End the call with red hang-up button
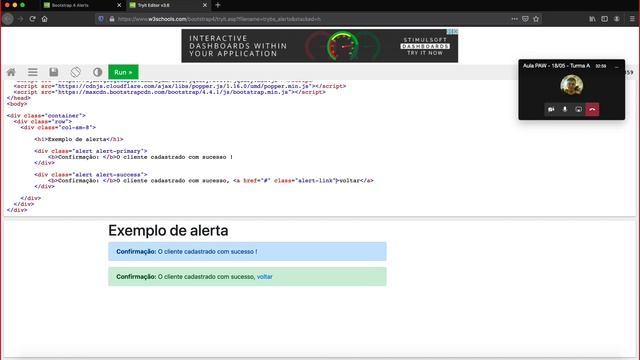 coord(592,109)
